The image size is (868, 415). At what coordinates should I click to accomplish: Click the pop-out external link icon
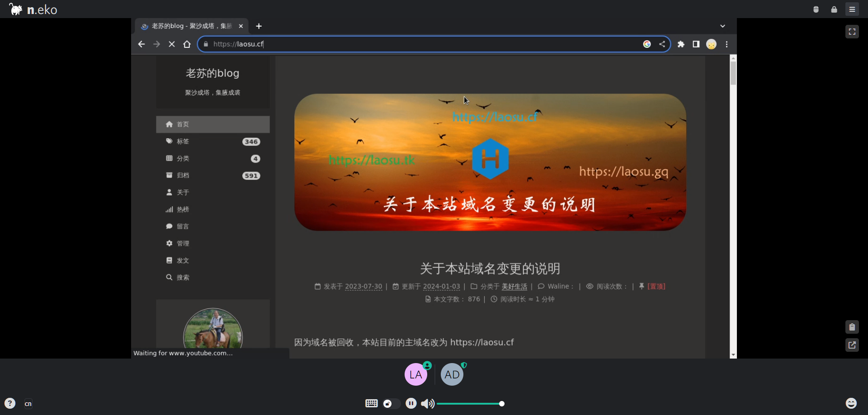point(852,345)
